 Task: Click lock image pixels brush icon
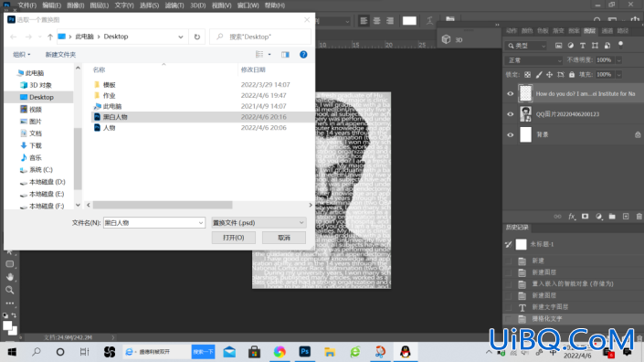tap(539, 75)
